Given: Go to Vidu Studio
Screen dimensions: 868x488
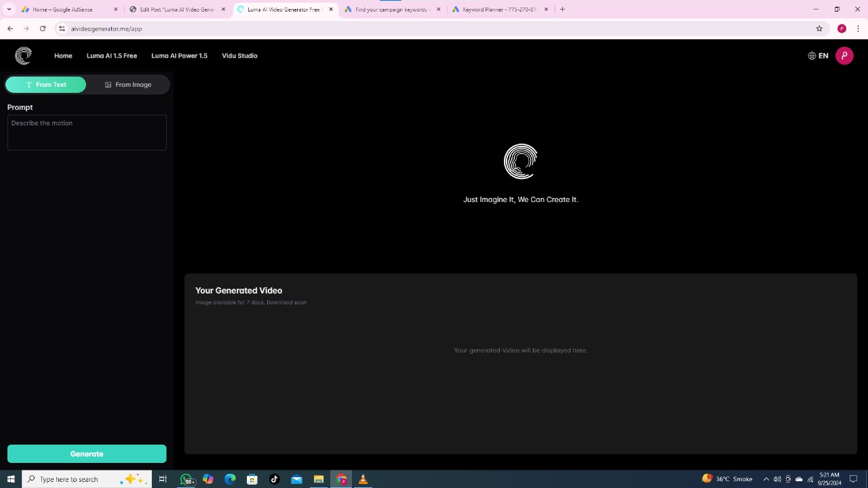Looking at the screenshot, I should point(239,56).
